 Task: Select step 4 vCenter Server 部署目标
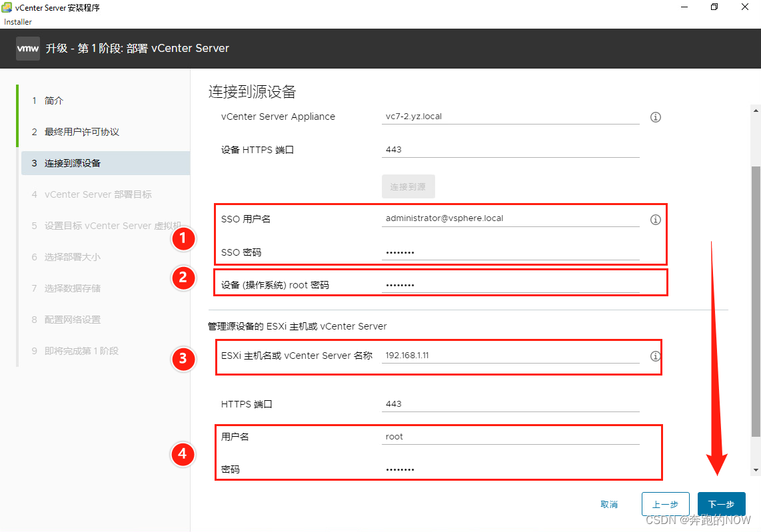click(x=105, y=194)
